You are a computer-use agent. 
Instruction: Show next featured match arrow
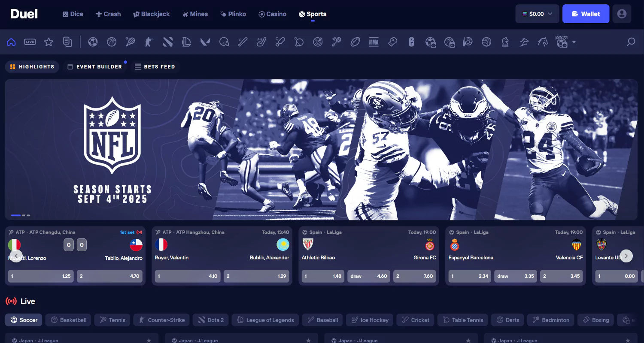[x=626, y=256]
